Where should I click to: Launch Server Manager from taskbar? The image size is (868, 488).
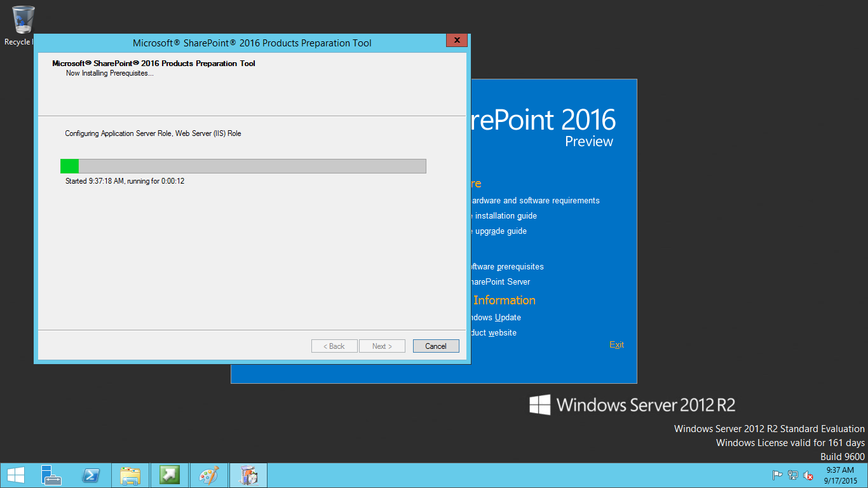52,475
